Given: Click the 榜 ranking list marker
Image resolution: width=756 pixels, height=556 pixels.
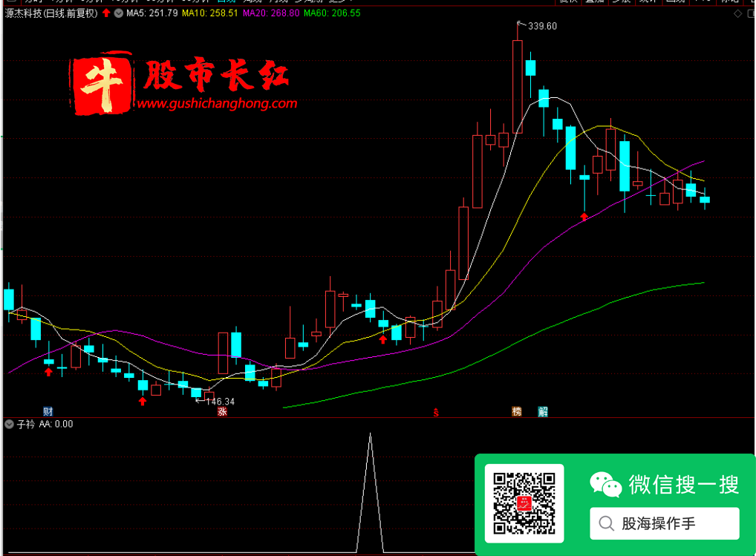Looking at the screenshot, I should (516, 411).
